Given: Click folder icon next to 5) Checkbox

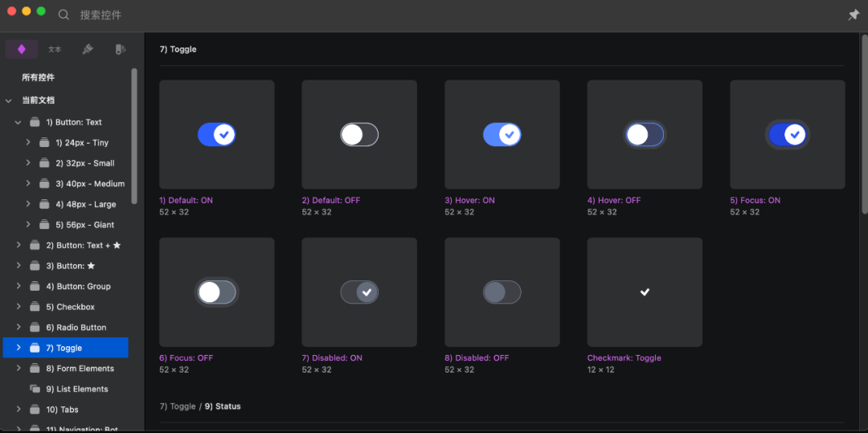Looking at the screenshot, I should coord(35,307).
